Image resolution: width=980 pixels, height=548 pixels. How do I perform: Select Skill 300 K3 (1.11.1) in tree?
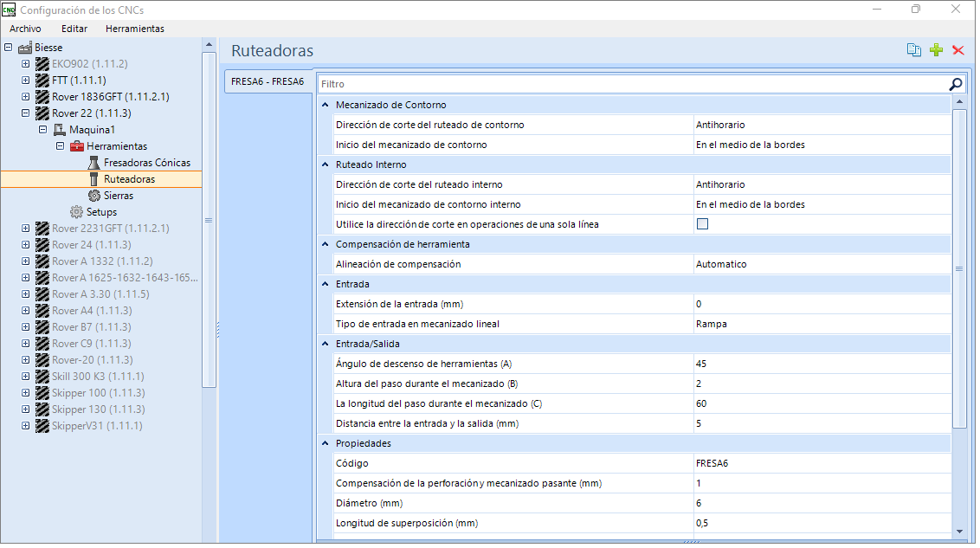[98, 377]
